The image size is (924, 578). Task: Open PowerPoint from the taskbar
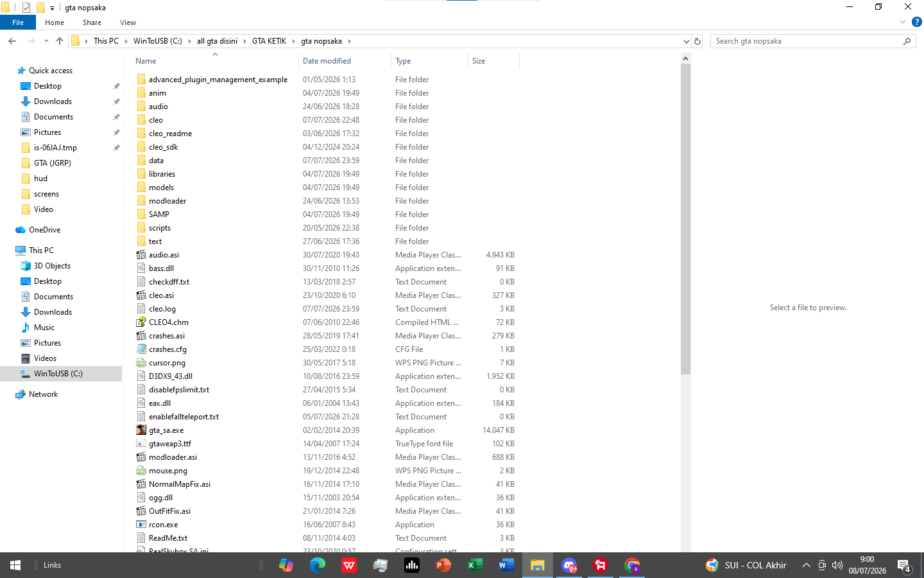[x=443, y=565]
